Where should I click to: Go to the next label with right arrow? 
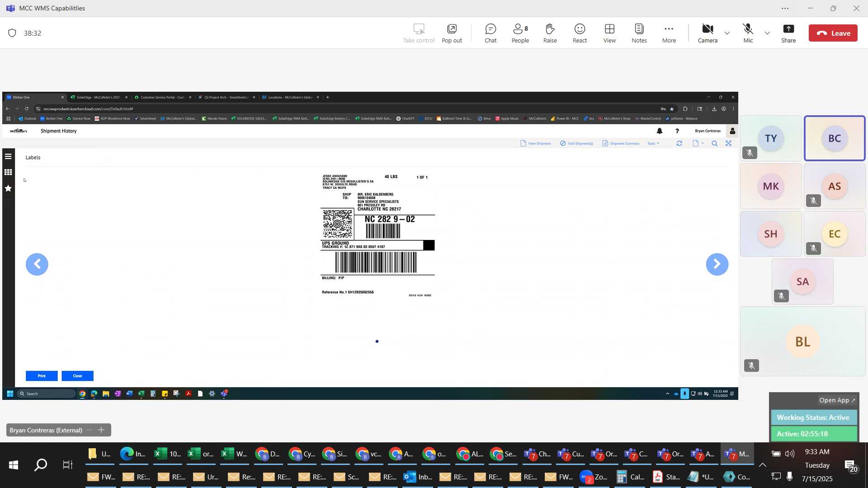click(x=717, y=264)
